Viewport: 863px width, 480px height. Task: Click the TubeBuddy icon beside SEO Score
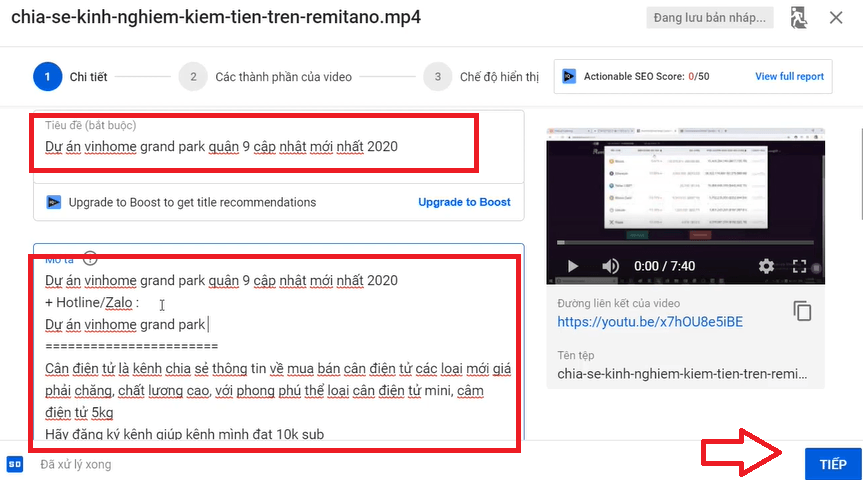coord(569,77)
